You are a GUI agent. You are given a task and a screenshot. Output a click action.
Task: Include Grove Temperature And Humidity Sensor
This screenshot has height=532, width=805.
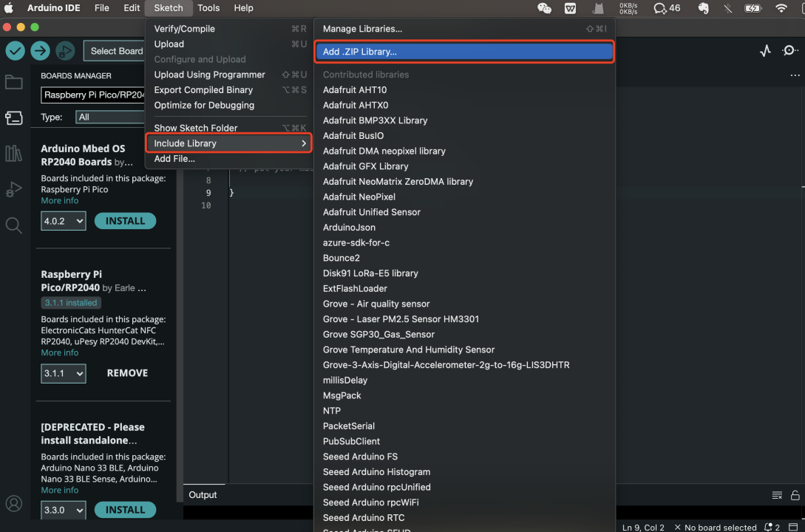coord(464,349)
